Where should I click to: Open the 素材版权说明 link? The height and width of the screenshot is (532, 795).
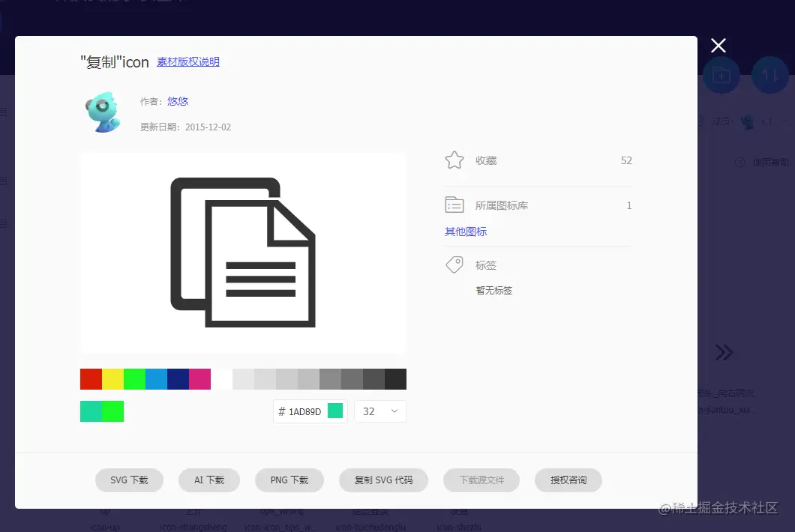pos(188,61)
